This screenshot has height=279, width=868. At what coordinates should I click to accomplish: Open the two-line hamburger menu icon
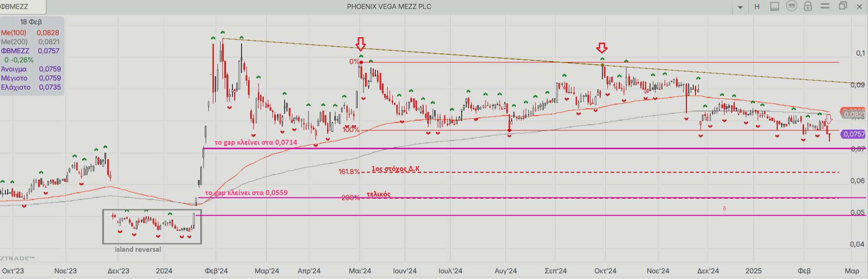(825, 6)
